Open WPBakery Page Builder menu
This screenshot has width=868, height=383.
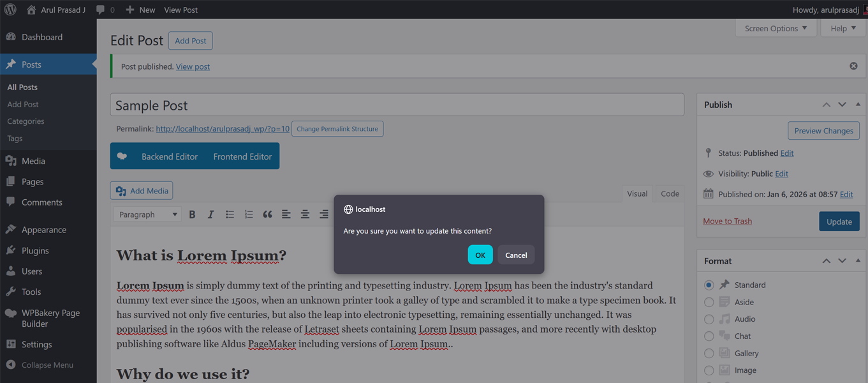click(48, 318)
